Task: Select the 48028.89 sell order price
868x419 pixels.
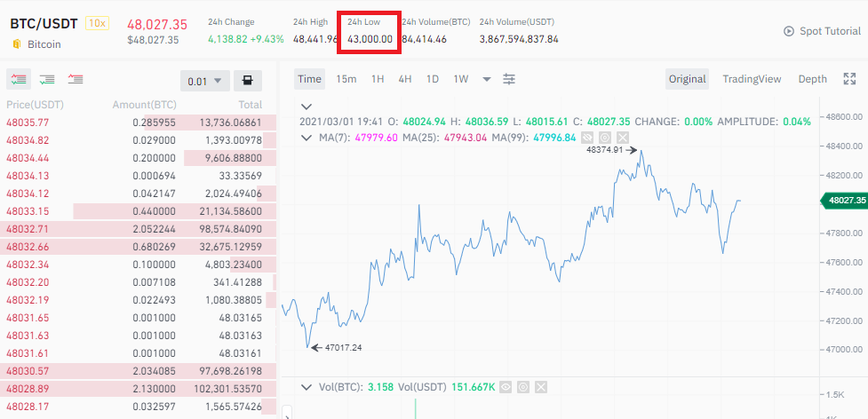Action: click(28, 389)
